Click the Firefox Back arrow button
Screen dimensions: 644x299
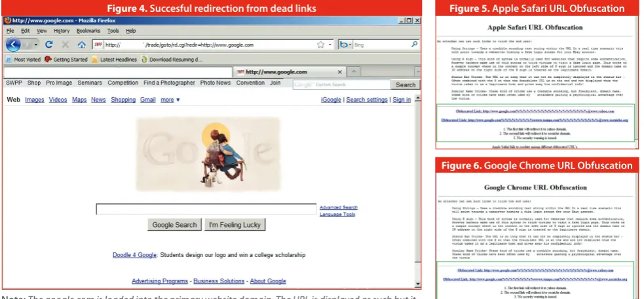click(x=12, y=45)
